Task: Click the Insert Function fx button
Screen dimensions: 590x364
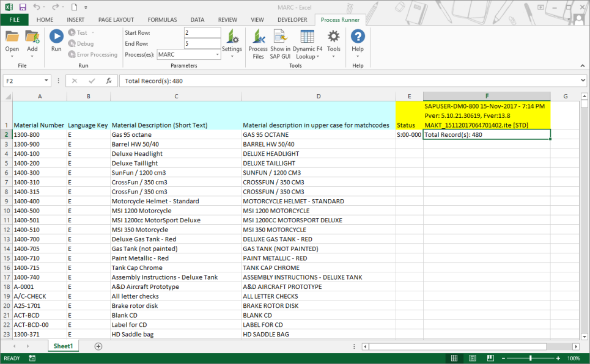Action: (108, 81)
